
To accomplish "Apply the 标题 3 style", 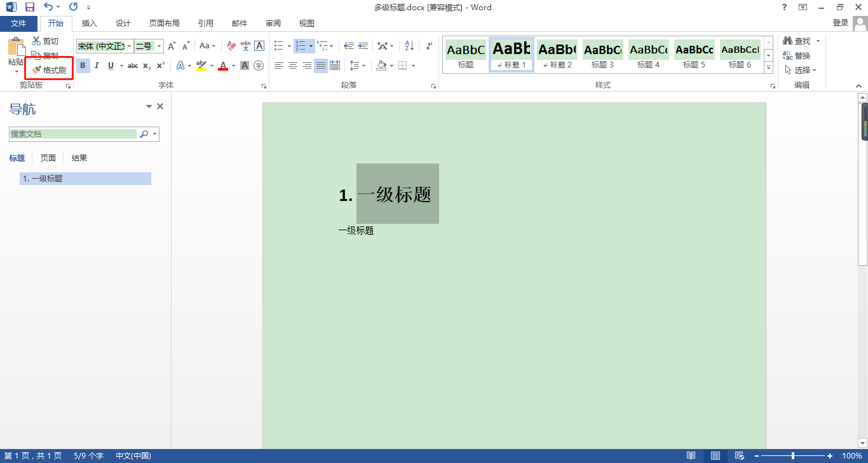I will tap(603, 55).
